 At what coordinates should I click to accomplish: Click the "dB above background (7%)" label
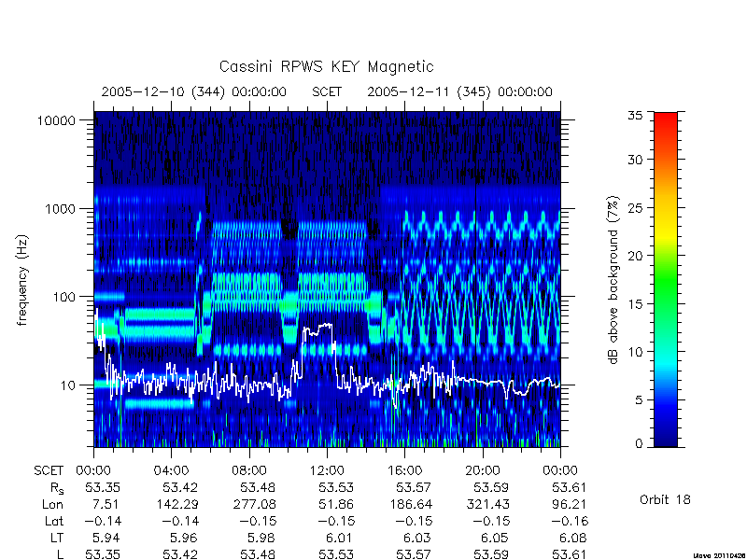click(613, 281)
